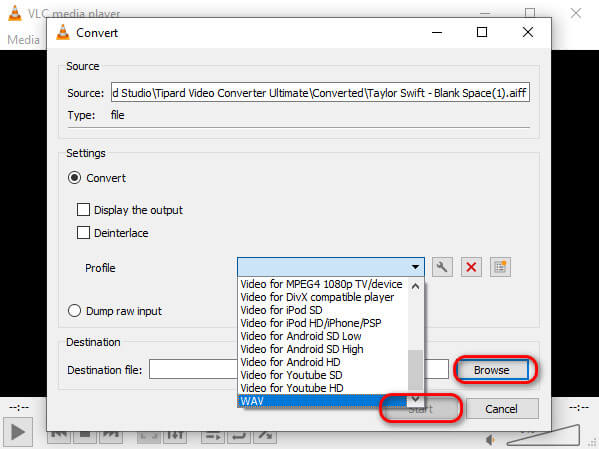Pick Video for iPod SD profile
This screenshot has height=449, width=599.
pos(282,310)
